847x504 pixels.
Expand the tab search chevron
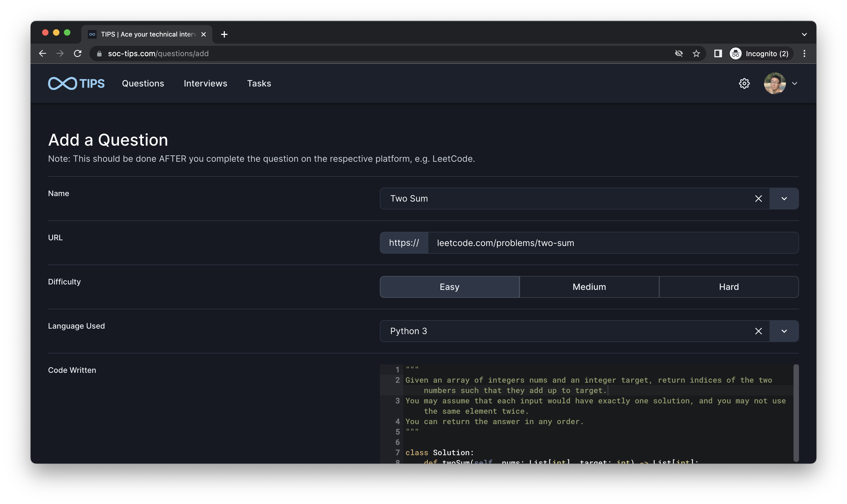(x=804, y=34)
